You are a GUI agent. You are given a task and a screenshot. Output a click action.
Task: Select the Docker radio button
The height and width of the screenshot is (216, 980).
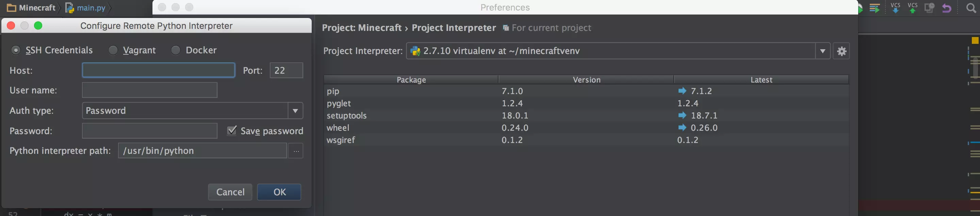pyautogui.click(x=176, y=50)
